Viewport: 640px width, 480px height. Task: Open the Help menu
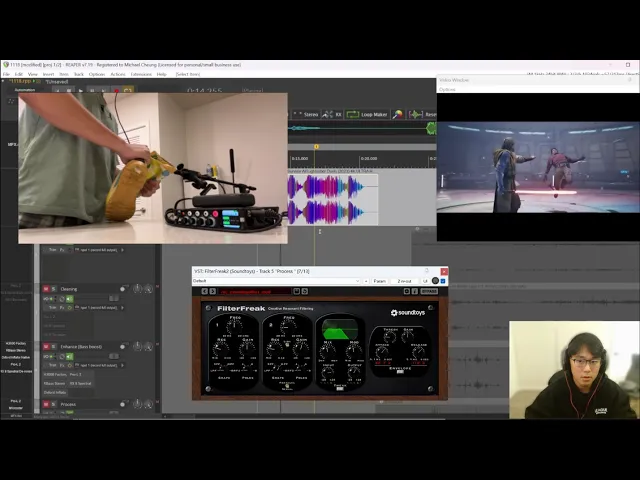point(162,74)
